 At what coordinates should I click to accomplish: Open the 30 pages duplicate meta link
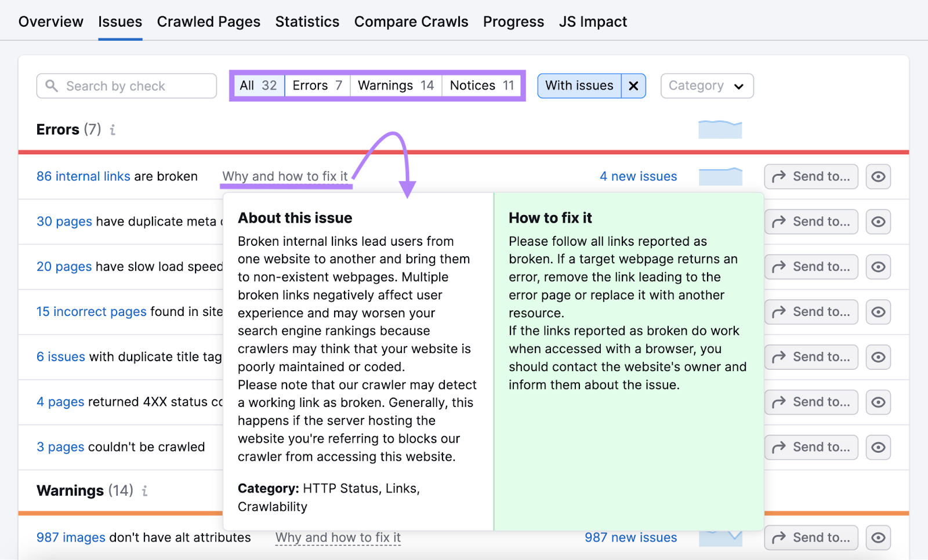click(64, 221)
